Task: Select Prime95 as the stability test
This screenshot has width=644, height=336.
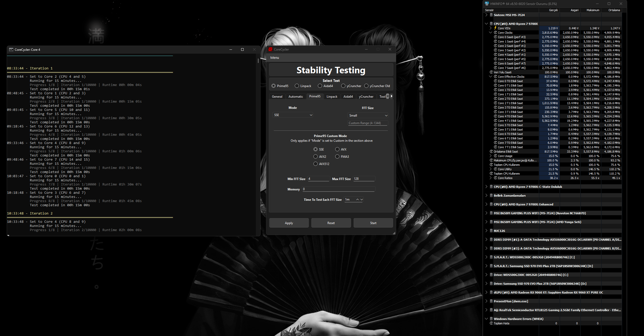Action: (274, 86)
